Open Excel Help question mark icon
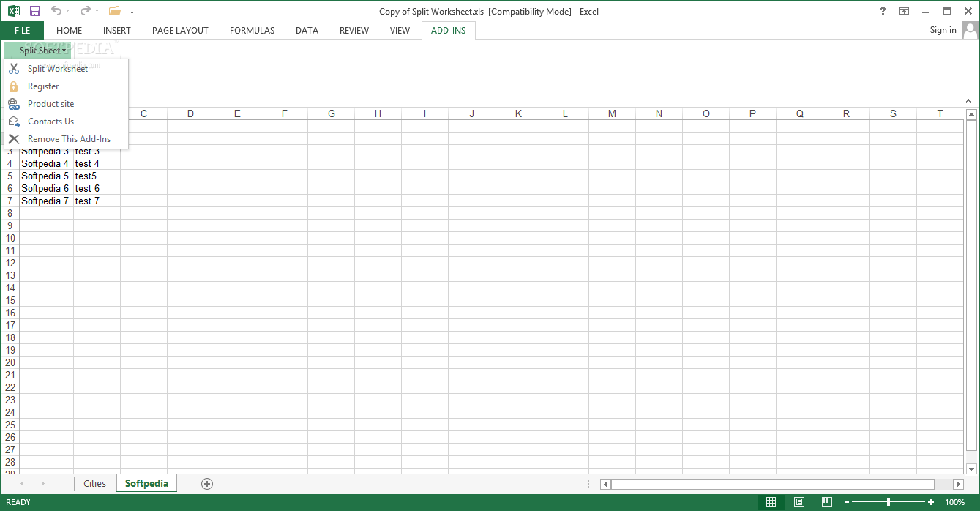This screenshot has height=511, width=980. click(x=882, y=11)
